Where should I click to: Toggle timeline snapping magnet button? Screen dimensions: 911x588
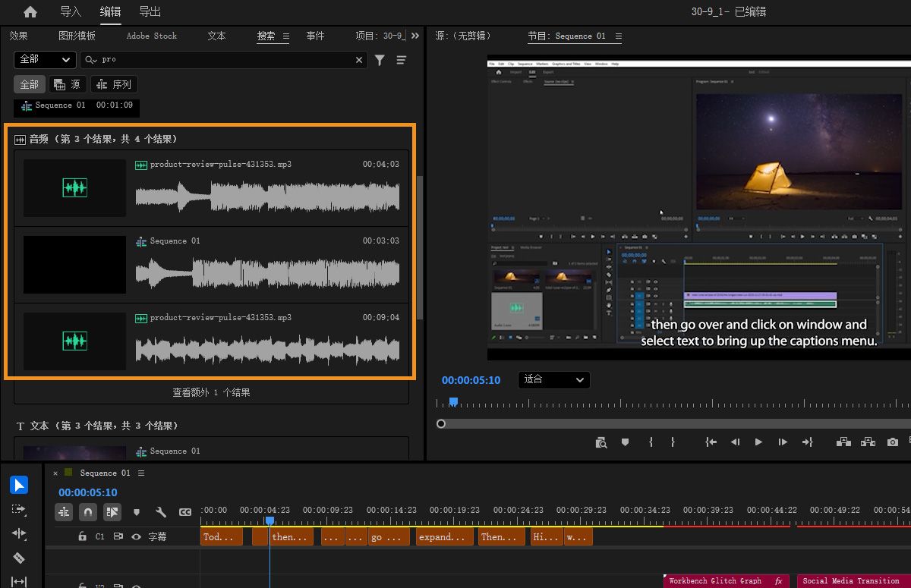coord(88,512)
